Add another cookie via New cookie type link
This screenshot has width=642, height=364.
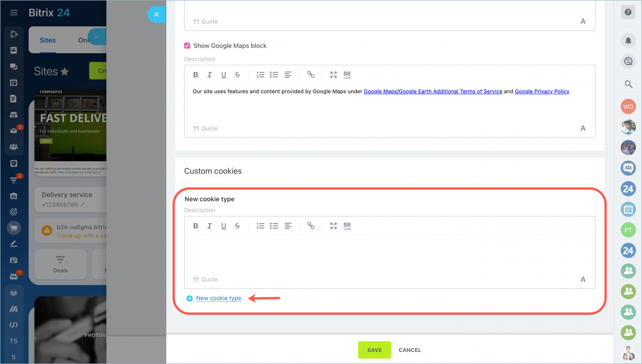(x=219, y=298)
